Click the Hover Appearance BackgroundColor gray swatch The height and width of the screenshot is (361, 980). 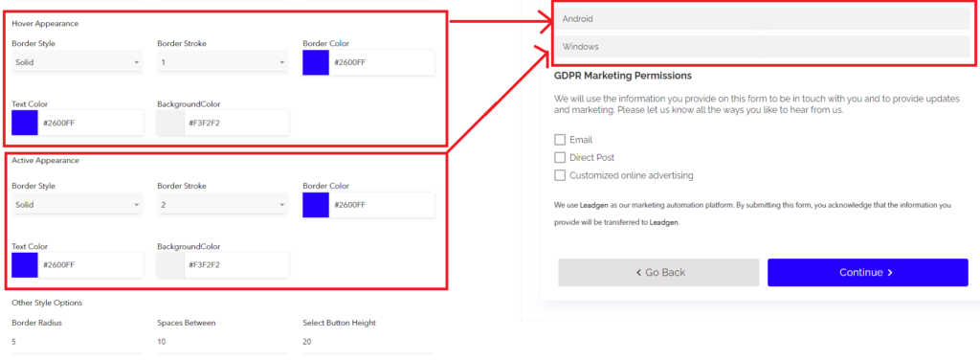(x=170, y=123)
